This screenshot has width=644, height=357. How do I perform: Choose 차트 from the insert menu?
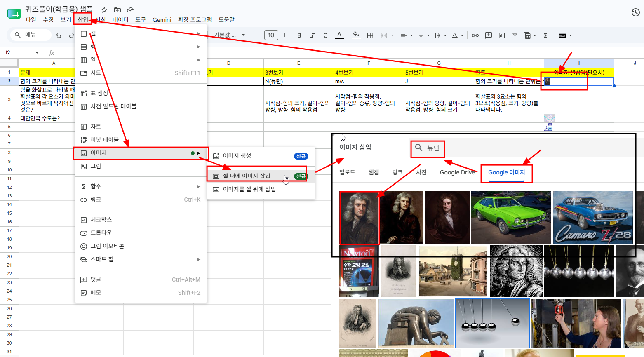141,127
